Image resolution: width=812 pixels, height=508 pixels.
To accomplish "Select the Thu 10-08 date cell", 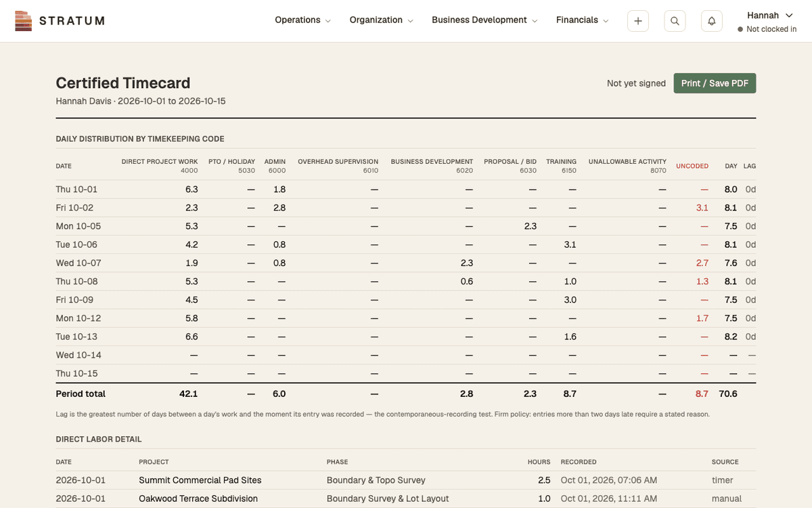I will coord(76,281).
